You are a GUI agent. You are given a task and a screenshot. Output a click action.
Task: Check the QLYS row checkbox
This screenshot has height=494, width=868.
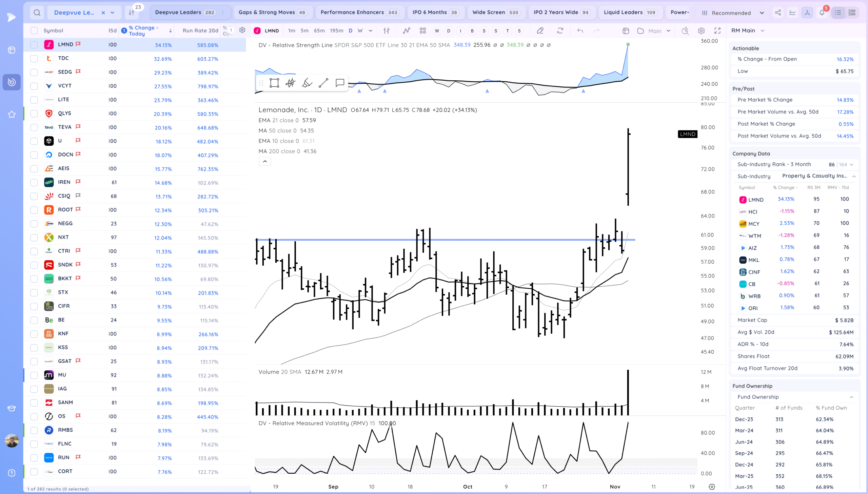[x=34, y=114]
